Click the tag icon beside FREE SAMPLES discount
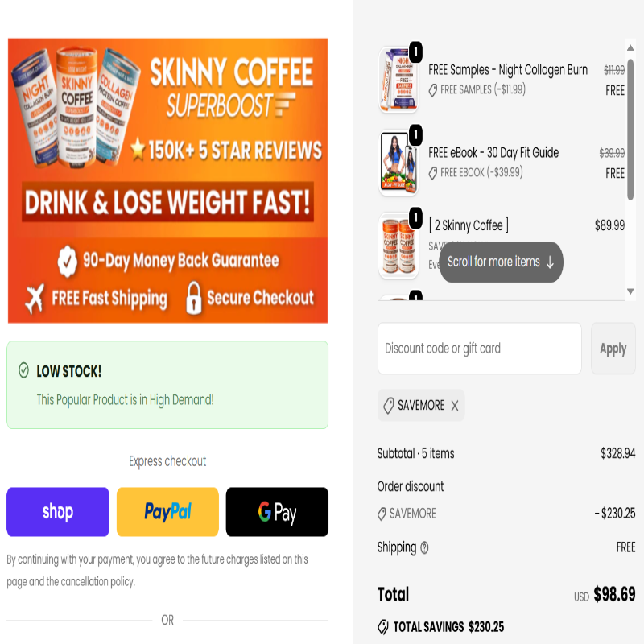The width and height of the screenshot is (644, 644). coord(432,90)
